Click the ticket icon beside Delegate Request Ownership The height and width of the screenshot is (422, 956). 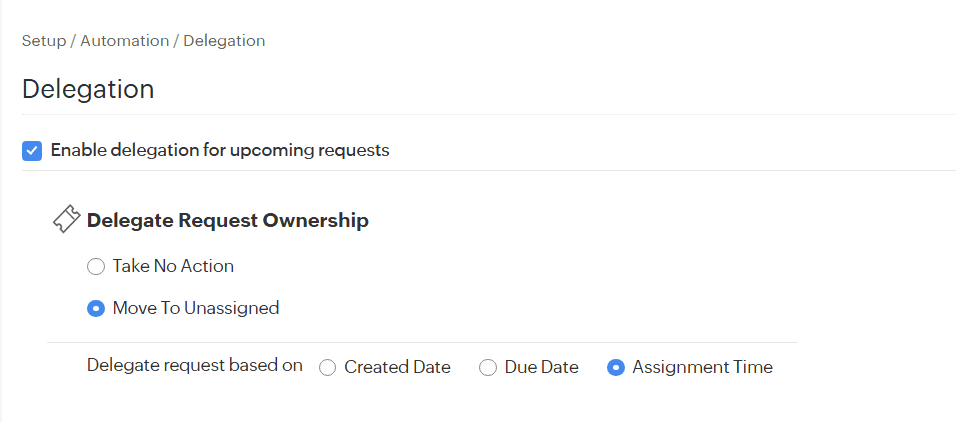coord(66,220)
